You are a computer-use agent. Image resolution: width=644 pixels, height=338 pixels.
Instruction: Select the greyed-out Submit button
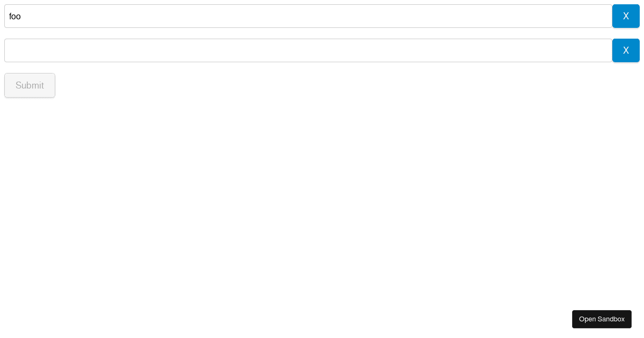[x=30, y=85]
